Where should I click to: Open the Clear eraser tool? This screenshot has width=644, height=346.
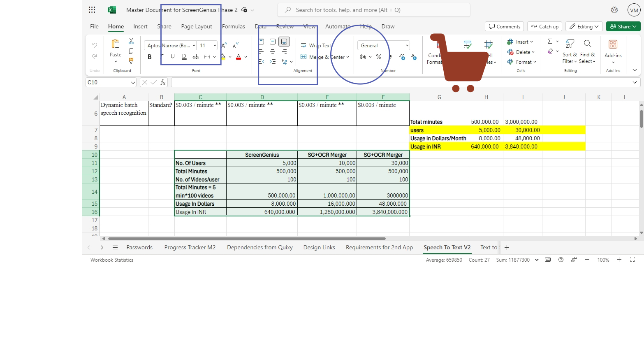[550, 51]
